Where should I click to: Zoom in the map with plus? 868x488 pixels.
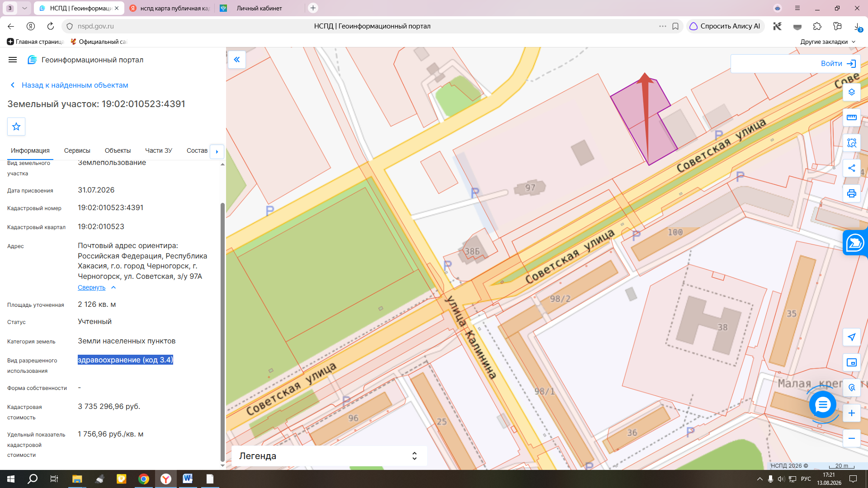[x=852, y=413]
